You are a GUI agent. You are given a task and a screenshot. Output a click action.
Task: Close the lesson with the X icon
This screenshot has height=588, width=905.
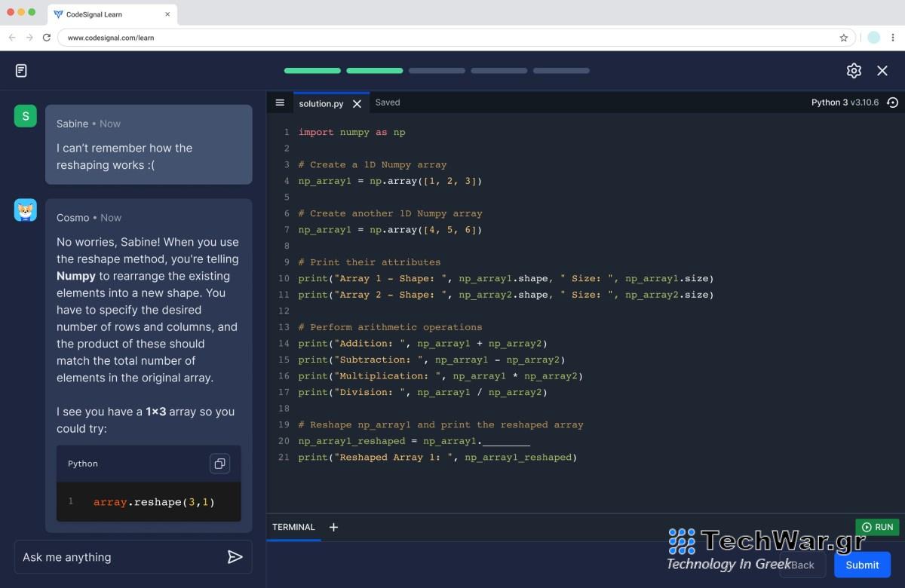[x=882, y=71]
